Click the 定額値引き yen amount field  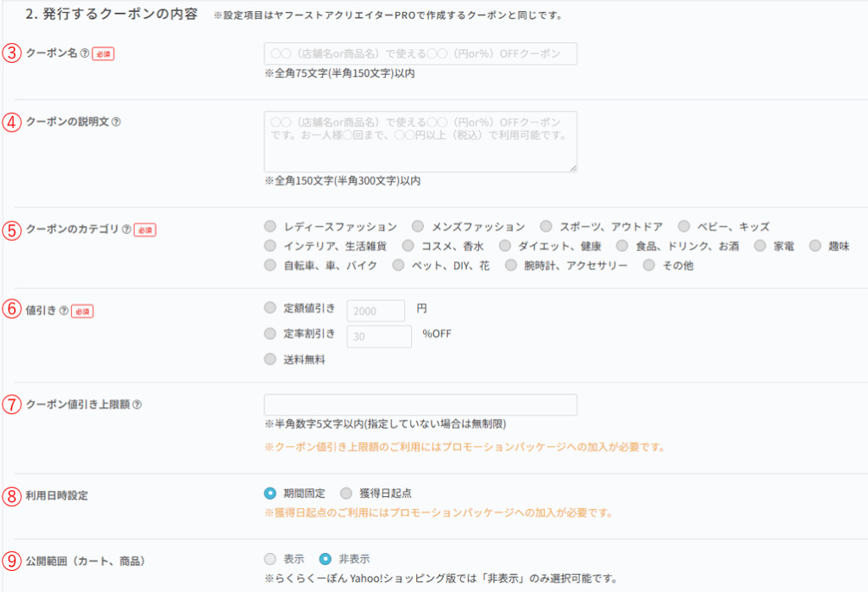pyautogui.click(x=376, y=311)
